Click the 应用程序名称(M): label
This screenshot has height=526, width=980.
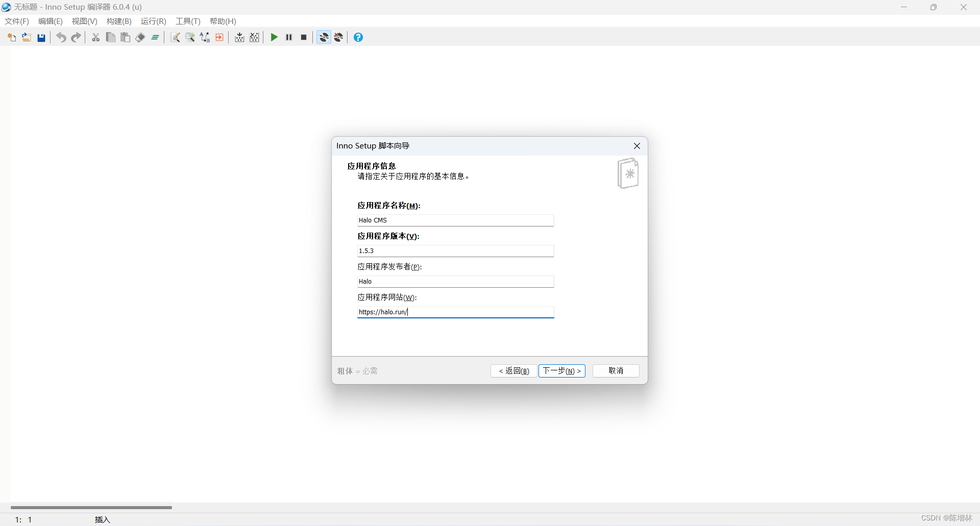pyautogui.click(x=389, y=205)
